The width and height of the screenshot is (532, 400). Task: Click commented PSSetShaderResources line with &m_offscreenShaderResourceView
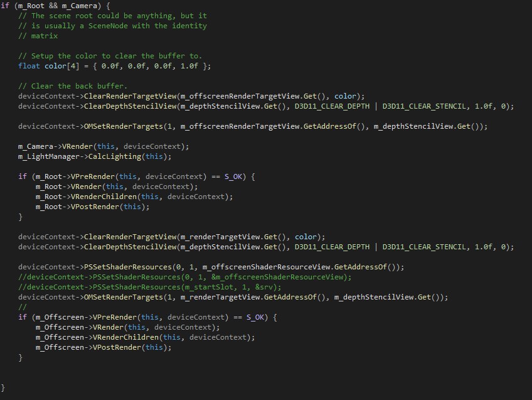coord(185,277)
